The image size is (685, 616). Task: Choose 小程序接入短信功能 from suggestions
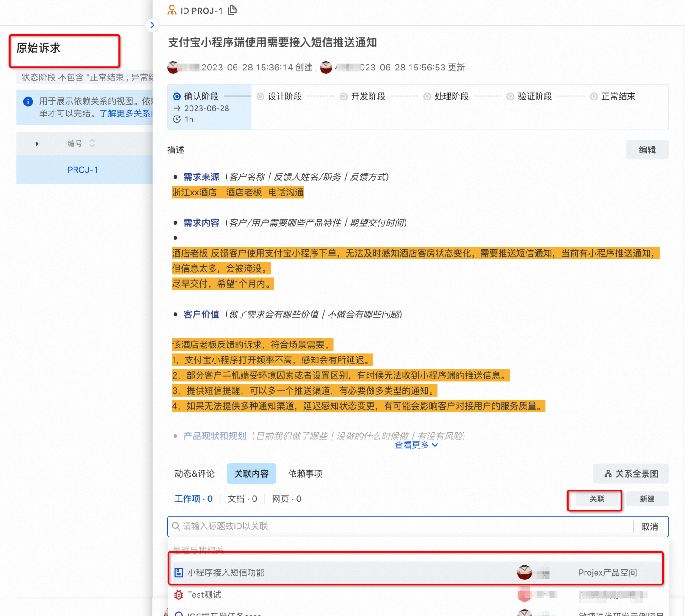pos(416,573)
